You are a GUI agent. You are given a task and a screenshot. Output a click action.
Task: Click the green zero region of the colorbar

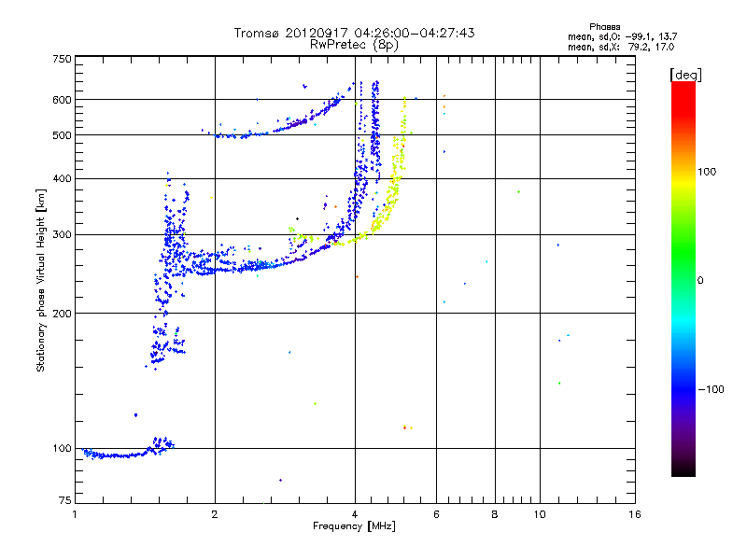[x=684, y=280]
